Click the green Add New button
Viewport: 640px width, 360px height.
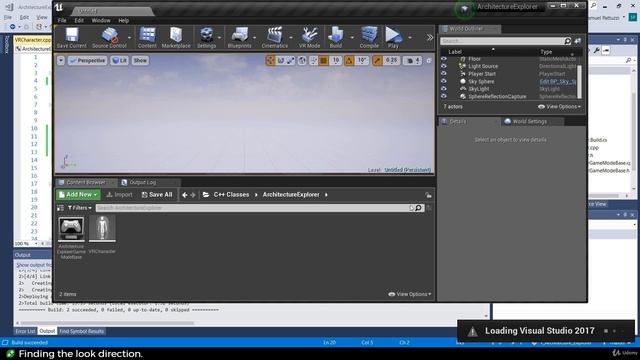[78, 195]
